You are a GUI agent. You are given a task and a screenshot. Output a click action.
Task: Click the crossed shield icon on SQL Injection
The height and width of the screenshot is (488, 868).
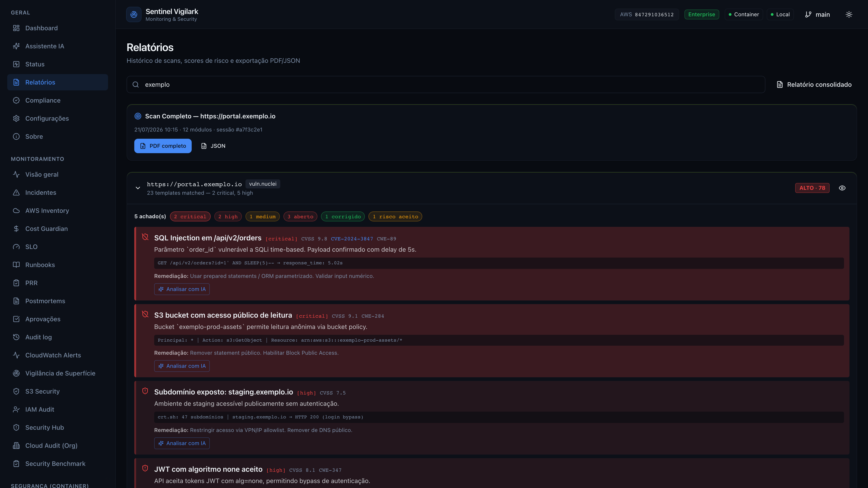(145, 237)
